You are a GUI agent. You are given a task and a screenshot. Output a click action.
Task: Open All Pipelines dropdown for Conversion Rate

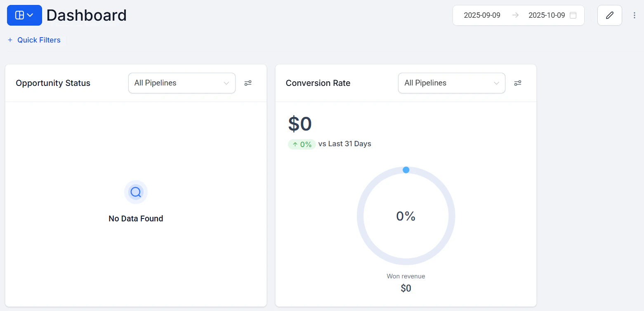click(451, 83)
